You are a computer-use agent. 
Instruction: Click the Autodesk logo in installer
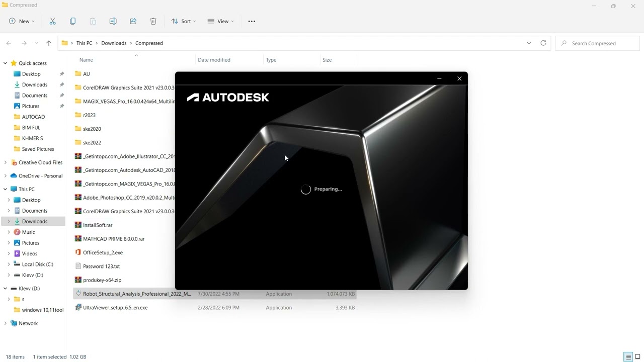pos(228,97)
